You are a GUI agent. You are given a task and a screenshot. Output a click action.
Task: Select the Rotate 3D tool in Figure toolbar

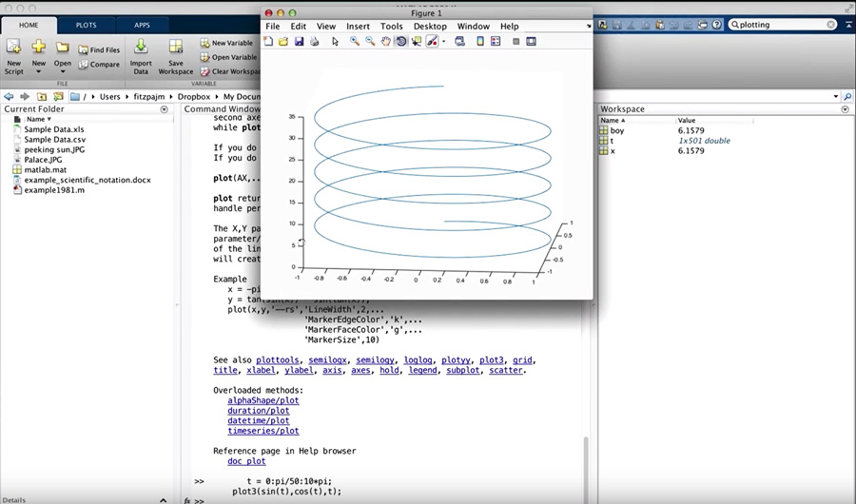(400, 42)
